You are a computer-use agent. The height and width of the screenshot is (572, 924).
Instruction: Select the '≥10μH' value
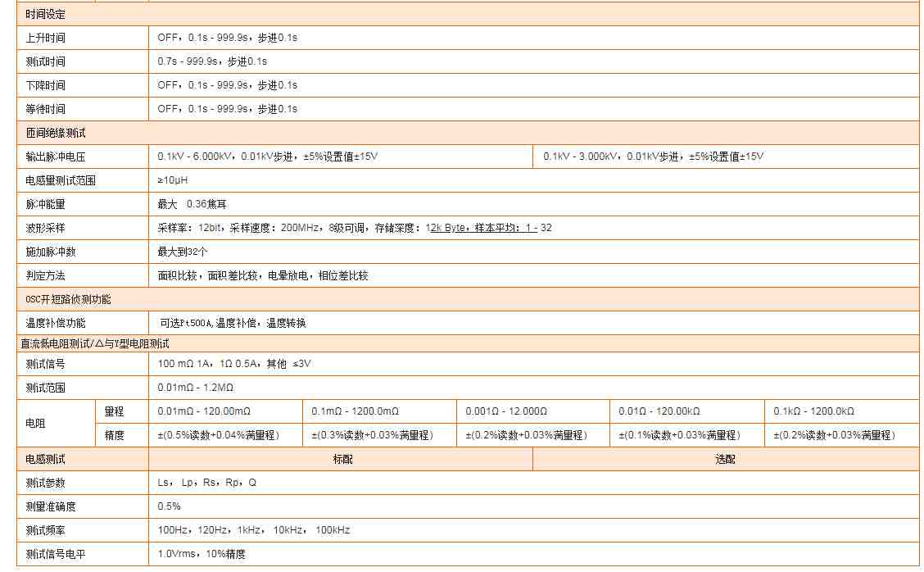tap(173, 179)
